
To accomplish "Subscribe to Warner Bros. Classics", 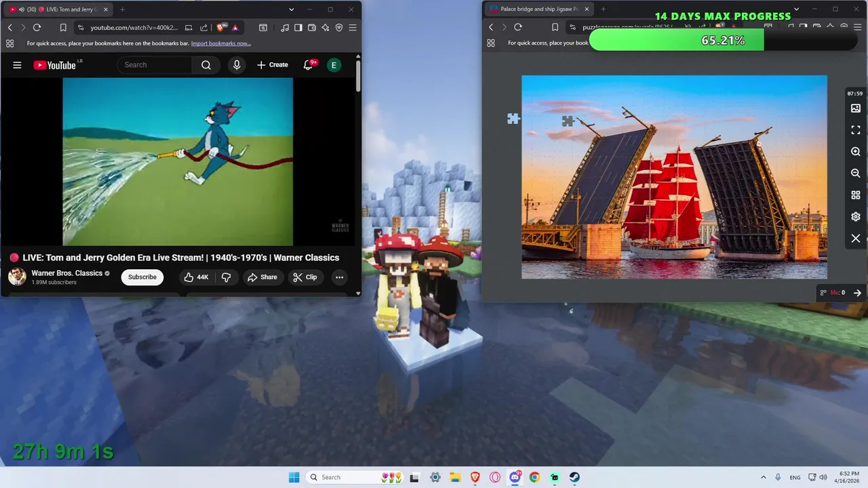I will tap(142, 277).
